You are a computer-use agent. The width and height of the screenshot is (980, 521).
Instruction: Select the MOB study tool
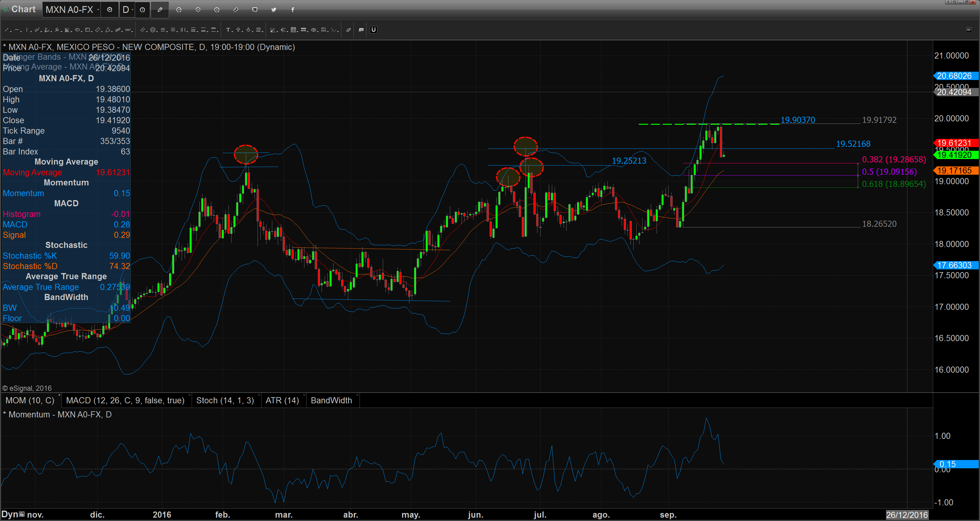click(303, 30)
